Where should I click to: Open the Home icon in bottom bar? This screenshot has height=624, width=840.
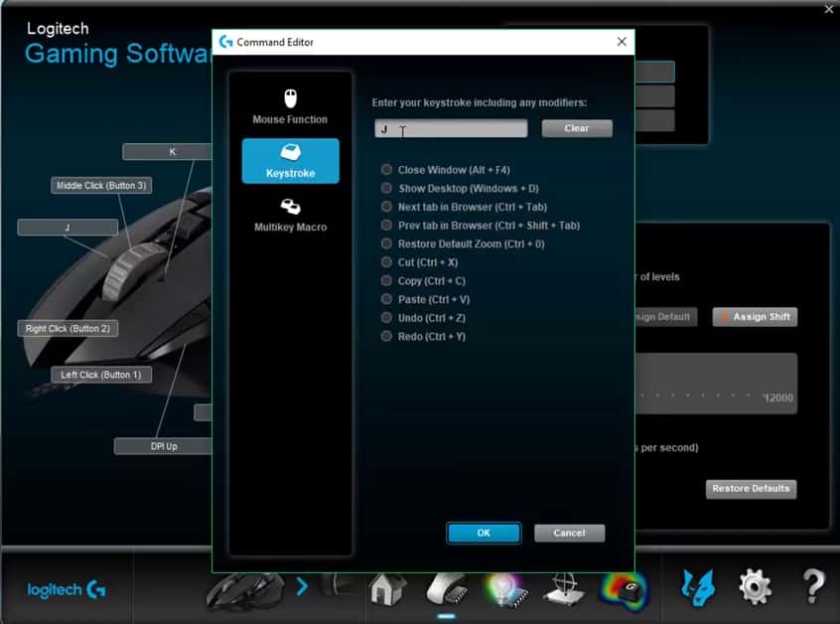387,588
